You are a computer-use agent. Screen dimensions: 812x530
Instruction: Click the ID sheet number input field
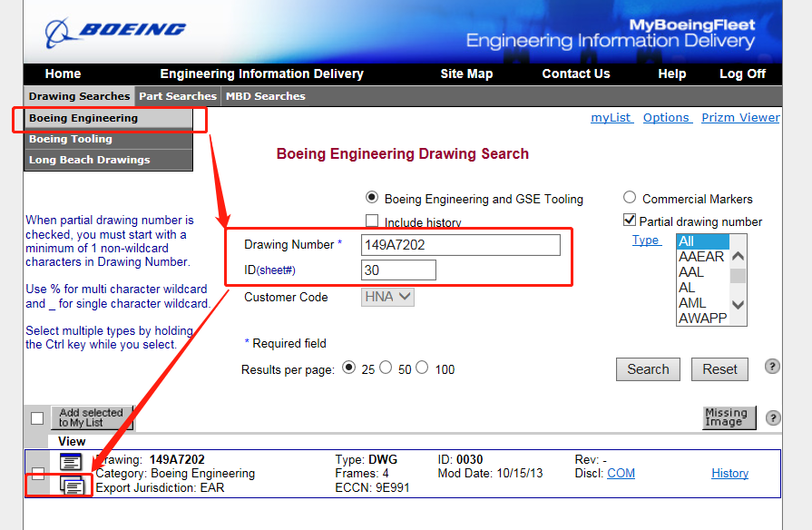398,270
